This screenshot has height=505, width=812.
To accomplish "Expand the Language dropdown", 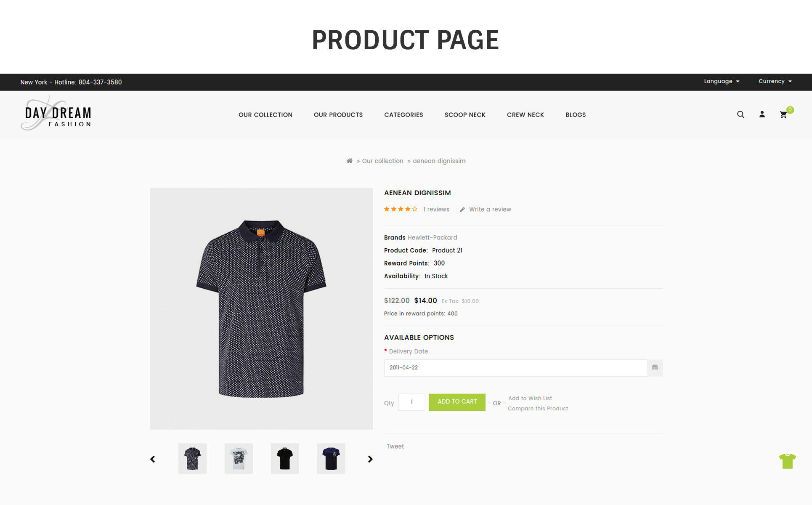I will [x=722, y=81].
